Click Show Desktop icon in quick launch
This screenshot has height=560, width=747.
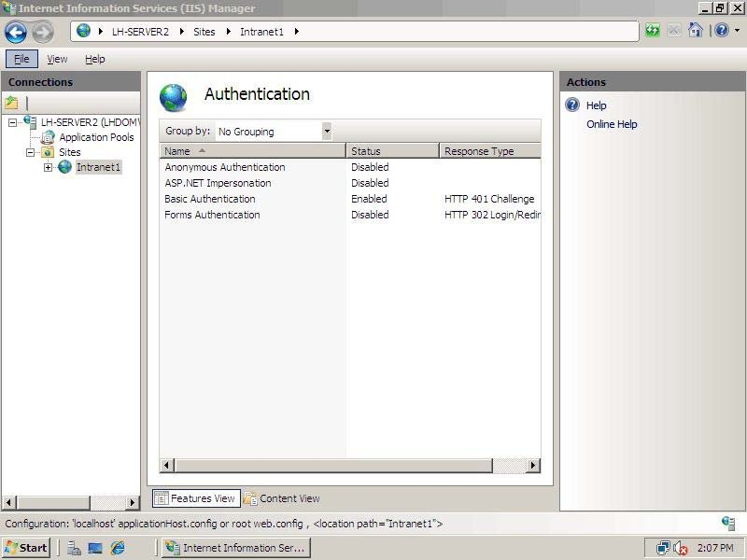[95, 548]
